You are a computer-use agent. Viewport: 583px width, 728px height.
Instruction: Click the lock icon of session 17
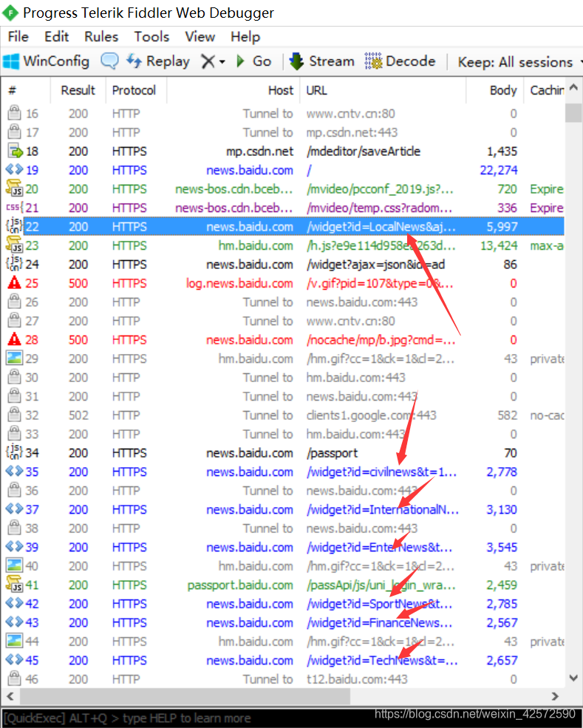[x=14, y=132]
